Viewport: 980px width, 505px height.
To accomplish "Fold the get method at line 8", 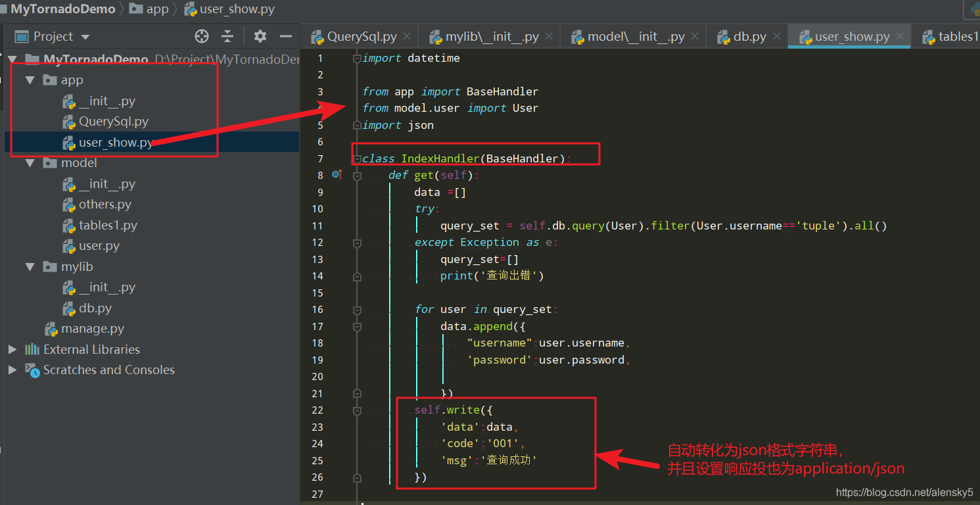I will [x=357, y=176].
